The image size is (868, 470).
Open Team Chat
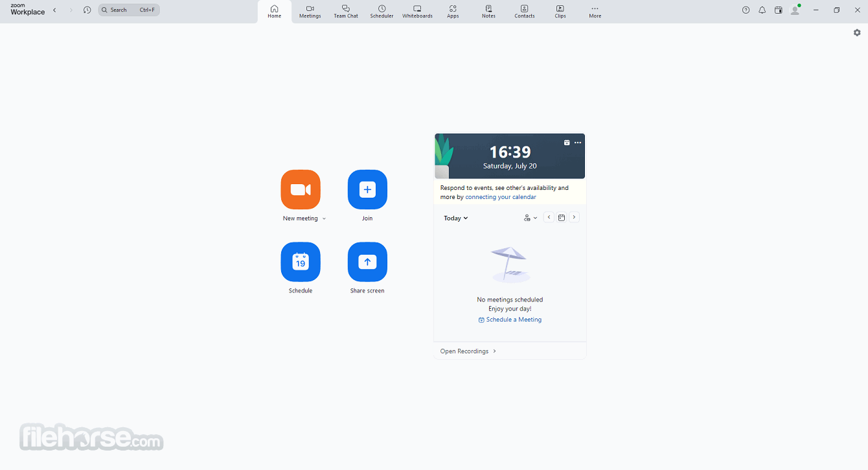tap(346, 11)
